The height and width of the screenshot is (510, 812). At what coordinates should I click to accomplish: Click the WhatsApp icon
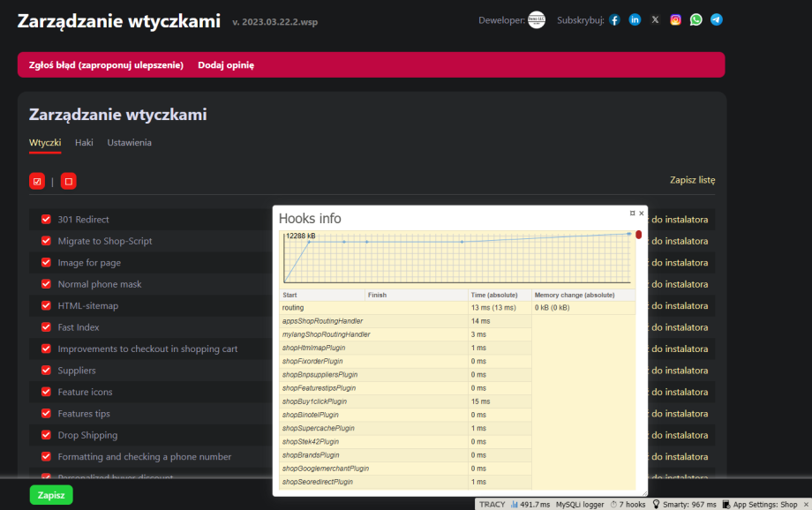click(x=695, y=20)
